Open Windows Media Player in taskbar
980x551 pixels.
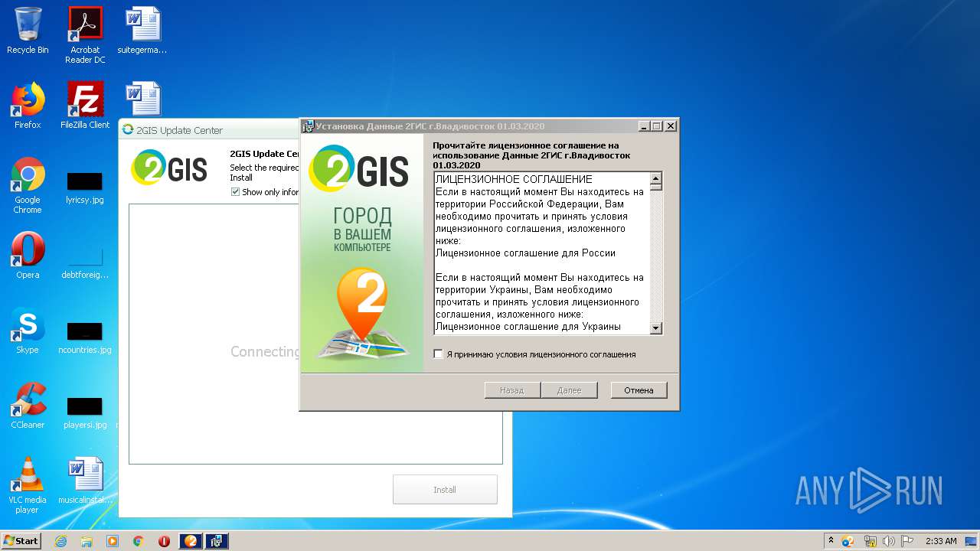coord(113,541)
